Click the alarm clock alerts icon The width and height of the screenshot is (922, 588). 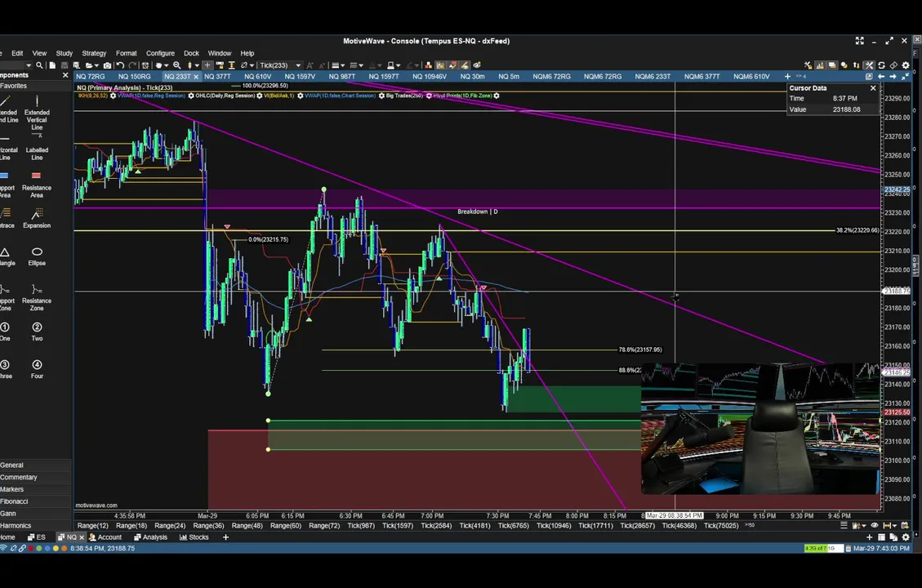tap(145, 65)
